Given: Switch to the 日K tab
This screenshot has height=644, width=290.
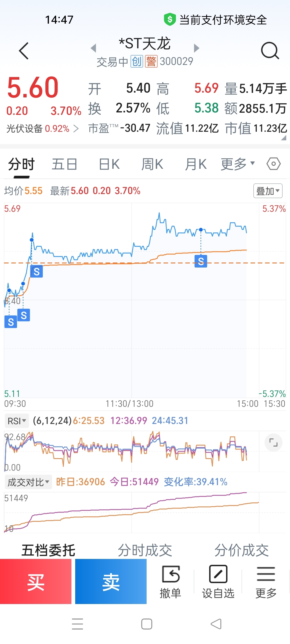Looking at the screenshot, I should (x=109, y=164).
